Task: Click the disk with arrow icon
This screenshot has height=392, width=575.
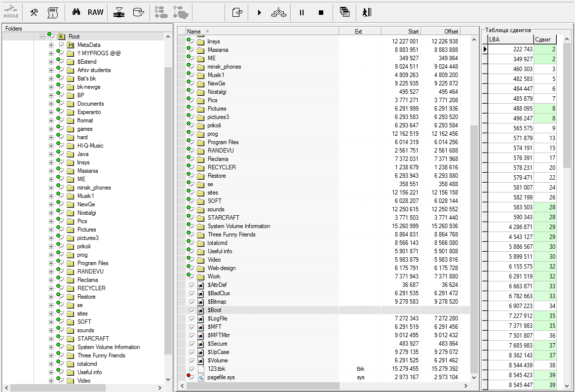Action: [x=138, y=12]
